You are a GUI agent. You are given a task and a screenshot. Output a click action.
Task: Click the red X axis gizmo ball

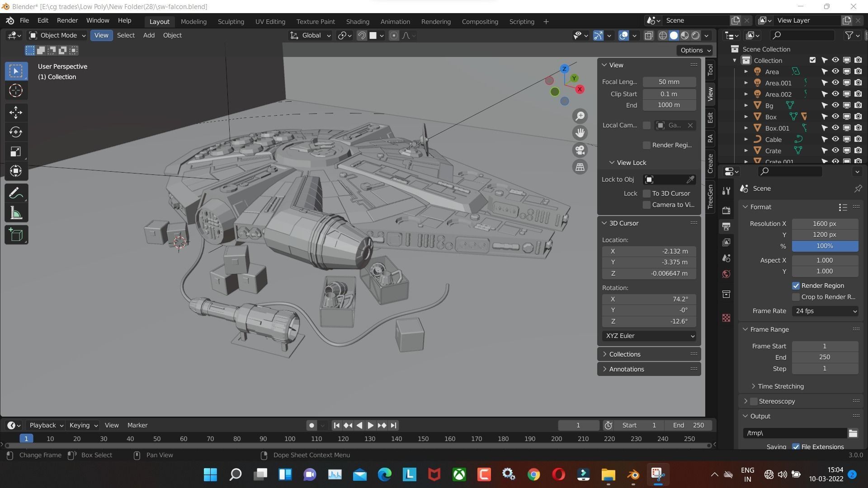point(580,89)
